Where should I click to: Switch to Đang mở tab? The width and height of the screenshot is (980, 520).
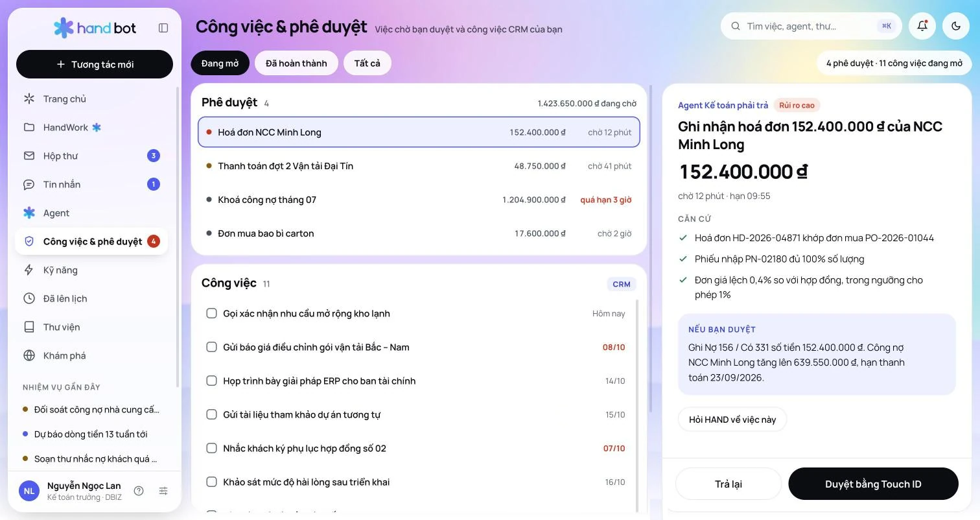(x=220, y=63)
